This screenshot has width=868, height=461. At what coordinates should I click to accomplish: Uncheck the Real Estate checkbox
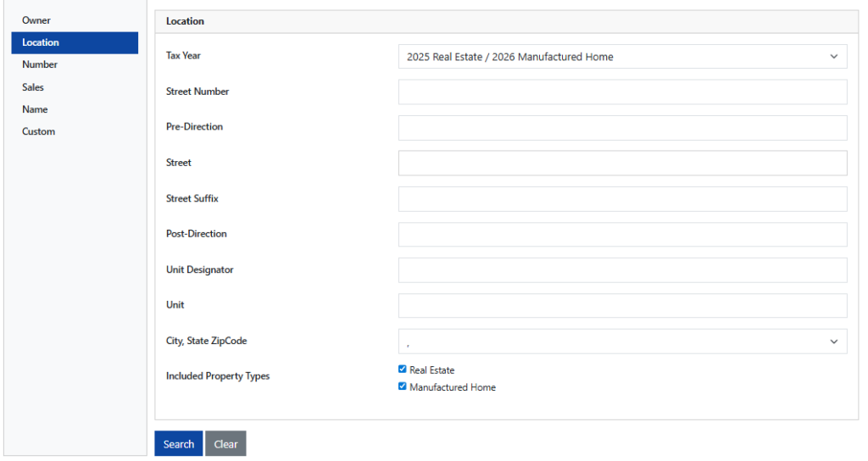(403, 369)
